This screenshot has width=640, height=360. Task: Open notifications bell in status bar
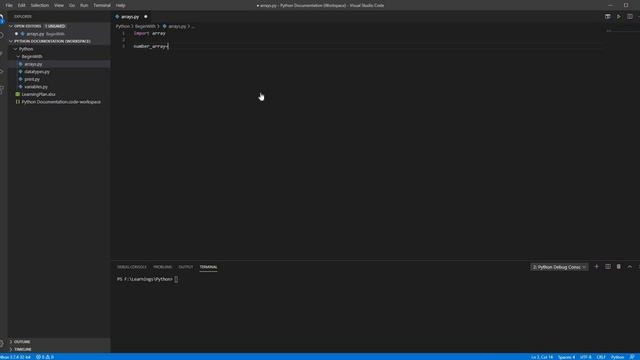pos(632,357)
